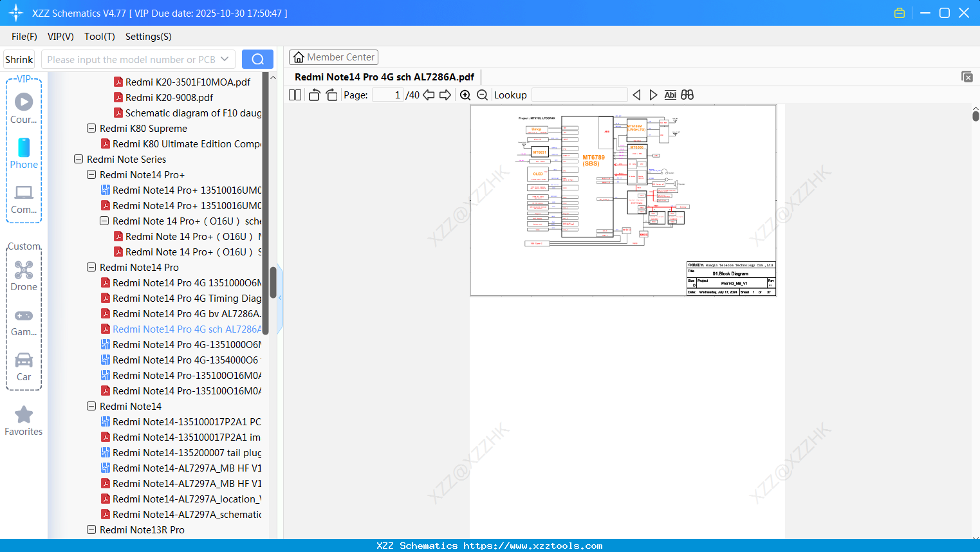Open the Car category icon
The width and height of the screenshot is (980, 552).
pos(24,367)
